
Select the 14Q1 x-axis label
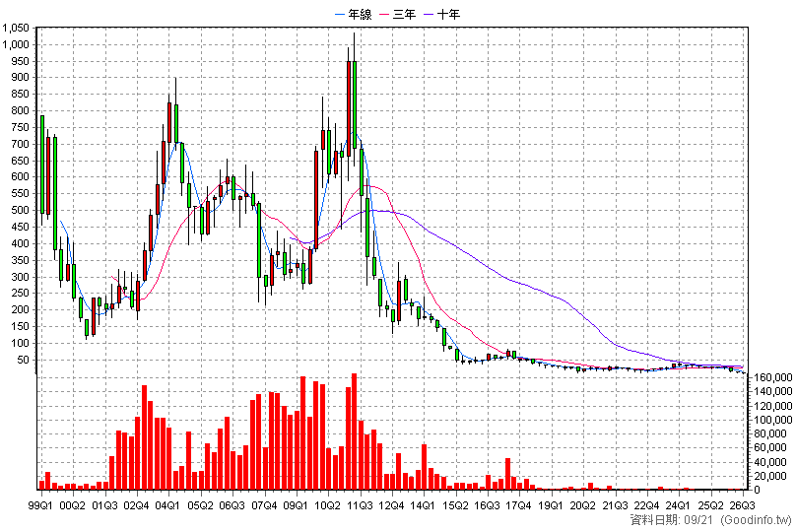(423, 505)
